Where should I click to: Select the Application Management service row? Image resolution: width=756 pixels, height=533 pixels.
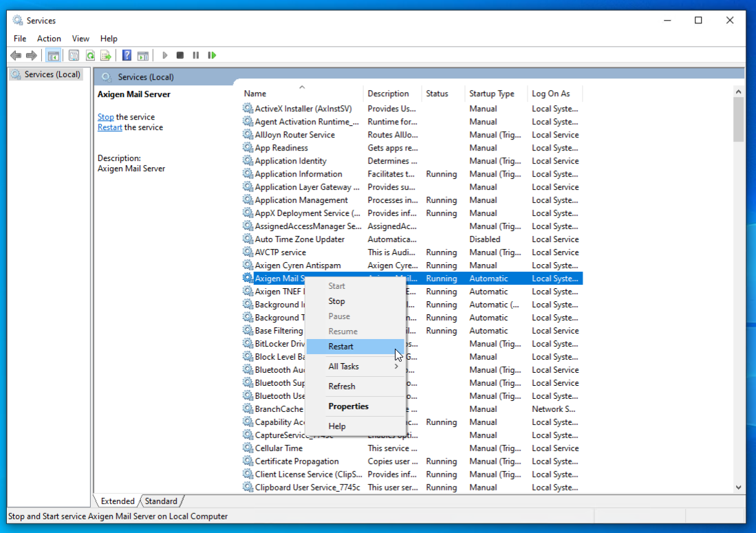click(412, 200)
